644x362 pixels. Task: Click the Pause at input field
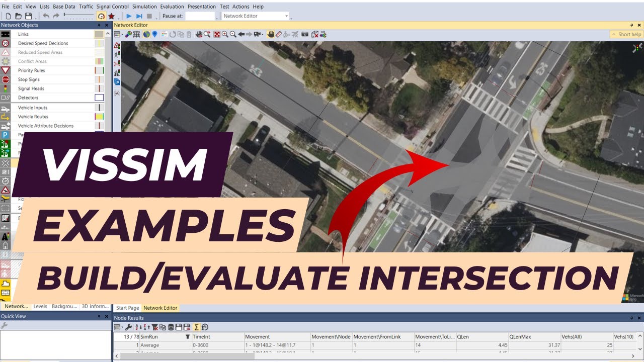[200, 16]
